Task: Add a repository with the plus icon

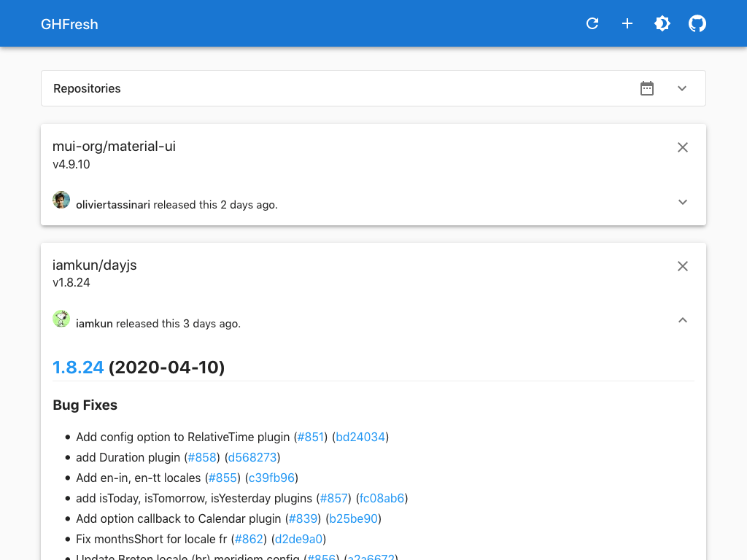Action: (627, 23)
